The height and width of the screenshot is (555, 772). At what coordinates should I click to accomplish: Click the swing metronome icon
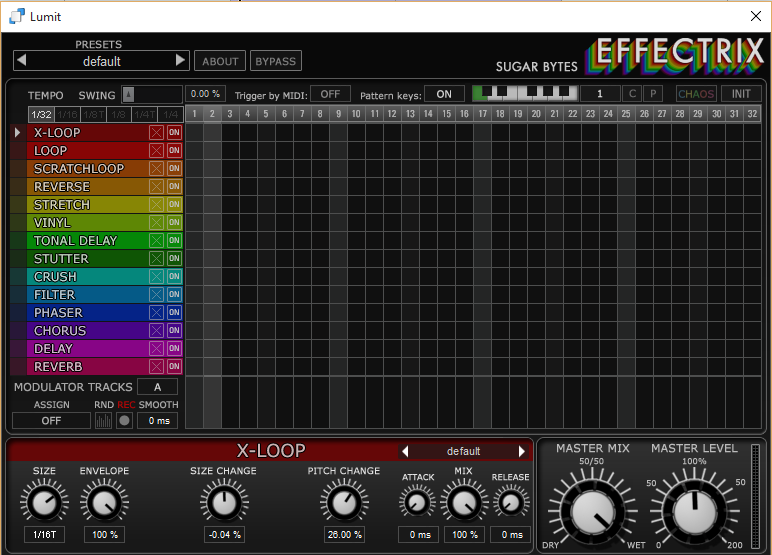[128, 95]
